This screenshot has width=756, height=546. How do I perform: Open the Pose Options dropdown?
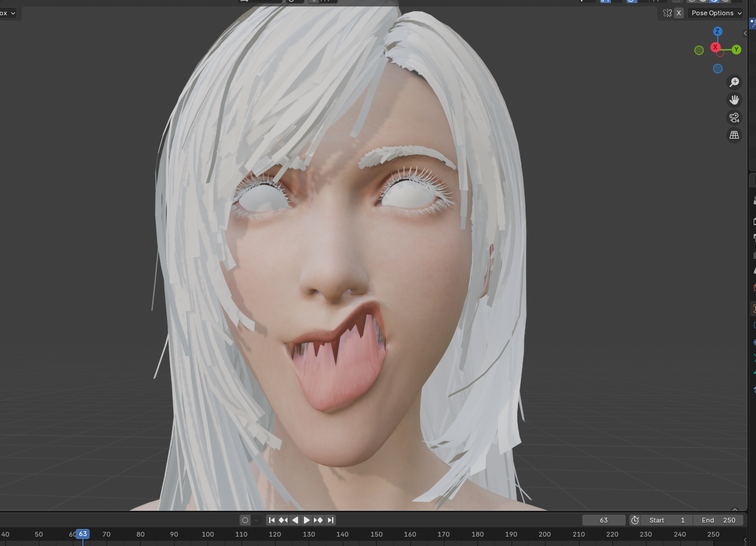pyautogui.click(x=715, y=13)
